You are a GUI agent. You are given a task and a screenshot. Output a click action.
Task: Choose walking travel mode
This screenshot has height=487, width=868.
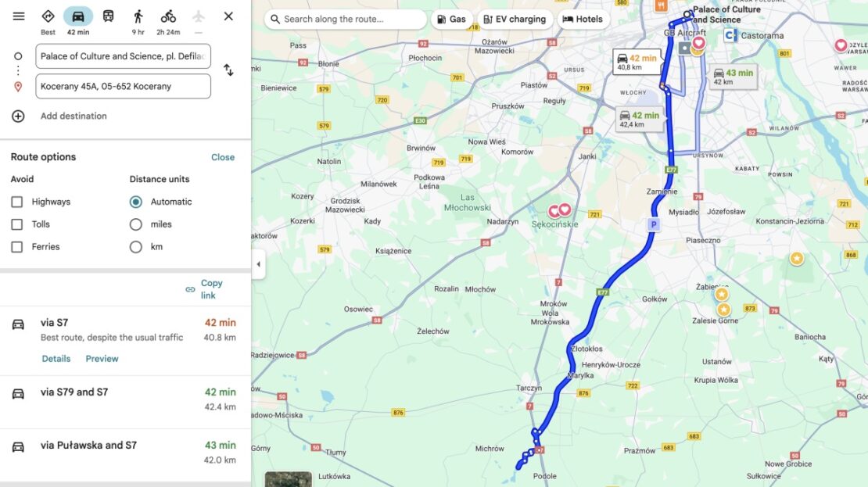(138, 16)
